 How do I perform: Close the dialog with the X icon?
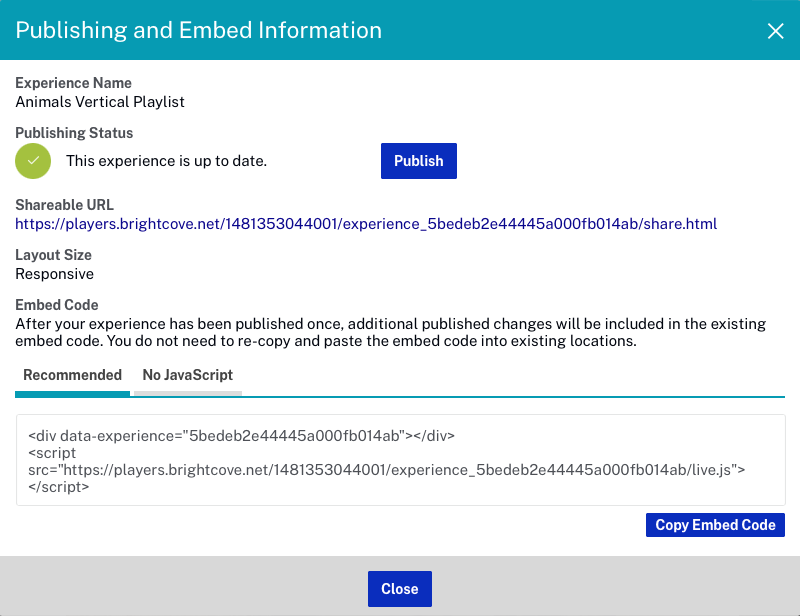coord(775,31)
